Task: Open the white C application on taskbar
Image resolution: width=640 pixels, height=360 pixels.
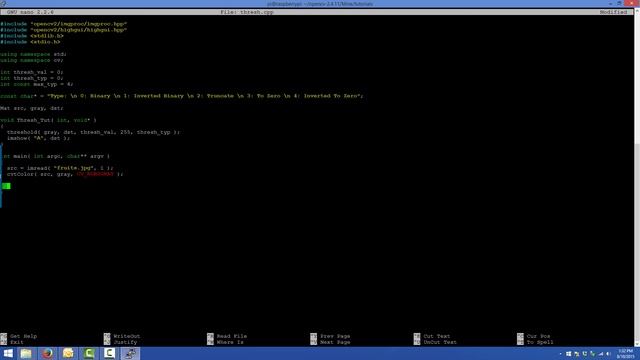Action: click(x=109, y=353)
